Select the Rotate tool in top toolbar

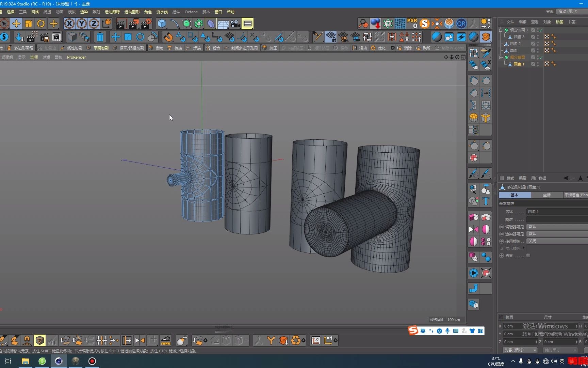pyautogui.click(x=41, y=24)
